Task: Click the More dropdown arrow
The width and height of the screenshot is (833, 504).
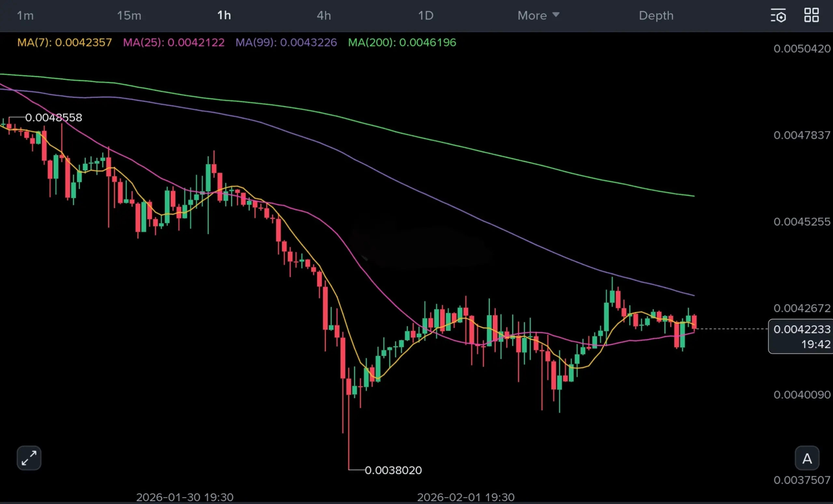Action: coord(556,15)
